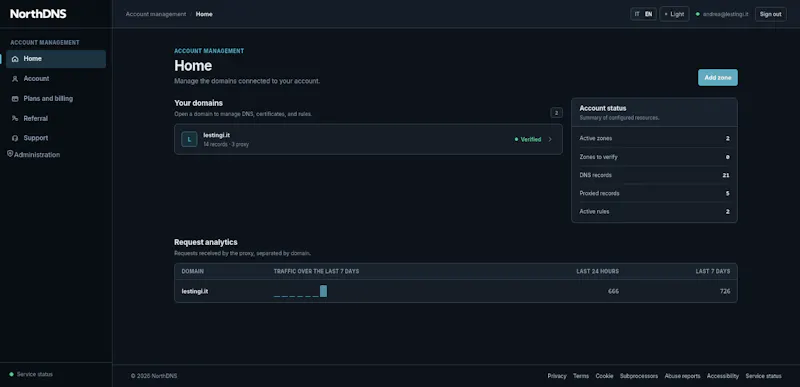The image size is (800, 387).
Task: Click the Last 24 Hours column header
Action: [x=597, y=271]
